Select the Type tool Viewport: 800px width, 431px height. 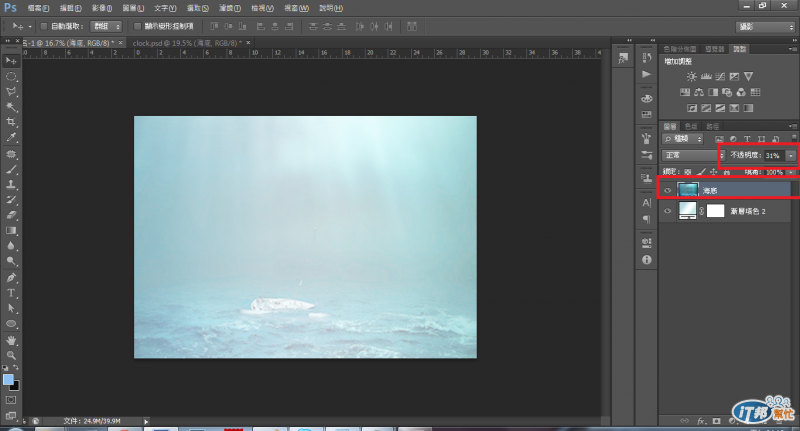point(11,293)
